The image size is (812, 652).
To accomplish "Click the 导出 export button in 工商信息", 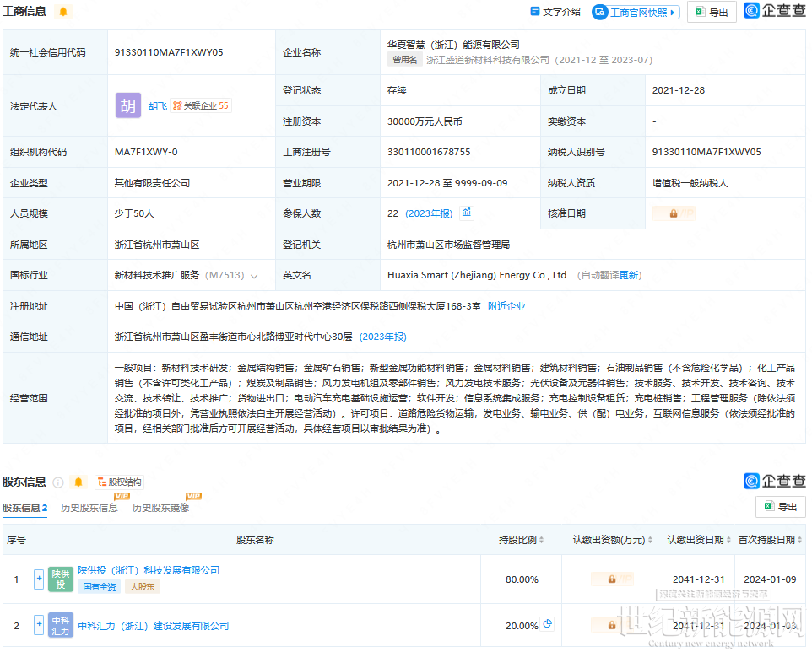I will [x=711, y=12].
